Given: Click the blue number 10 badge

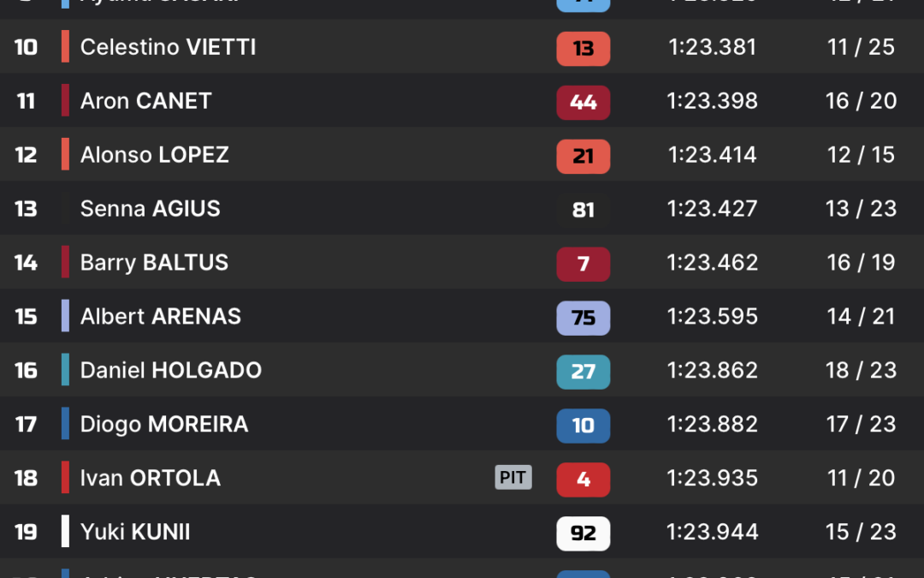Looking at the screenshot, I should coord(583,426).
